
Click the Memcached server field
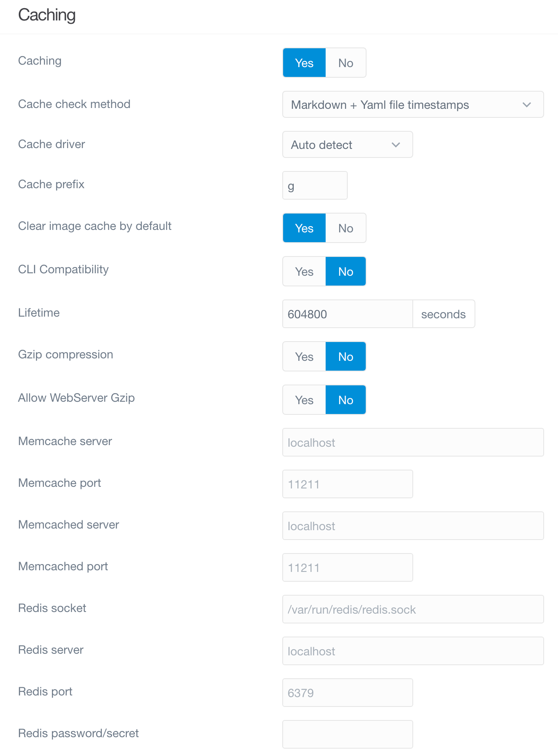412,526
